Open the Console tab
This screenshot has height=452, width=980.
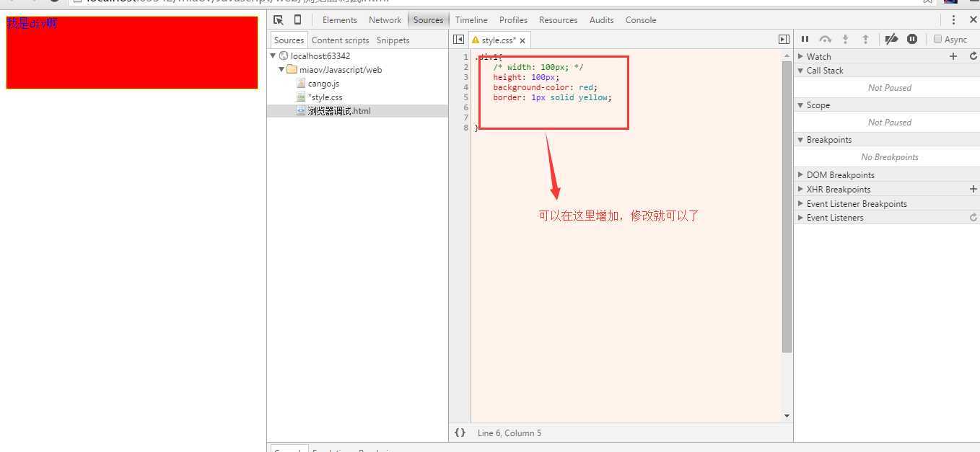[x=641, y=20]
